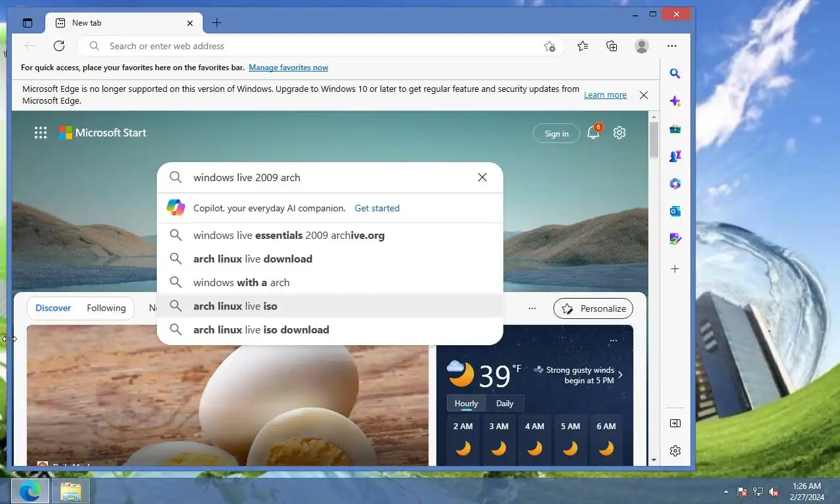Switch to the Following feed tab

106,308
